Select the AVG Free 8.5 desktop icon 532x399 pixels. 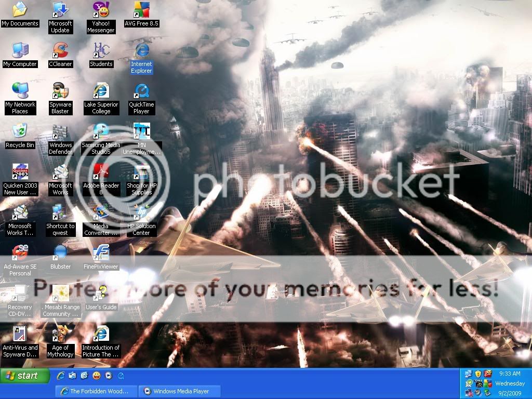coord(141,14)
